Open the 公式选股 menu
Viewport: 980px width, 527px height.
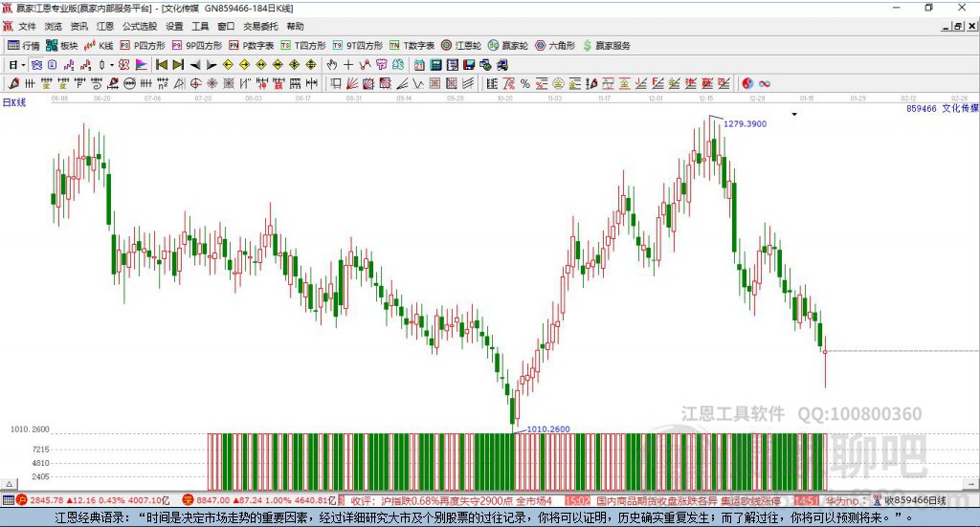(139, 26)
